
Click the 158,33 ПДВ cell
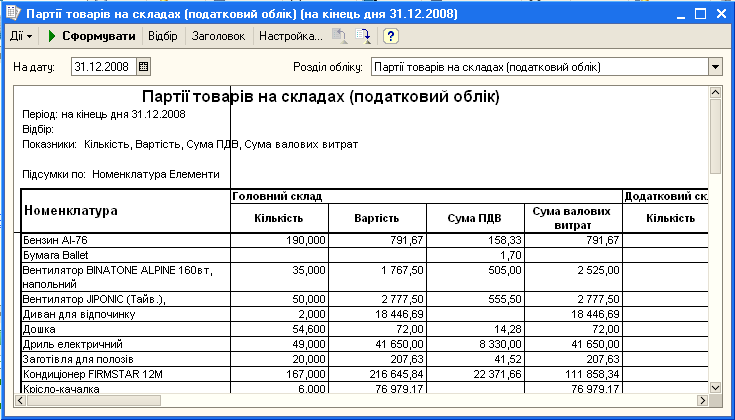[475, 240]
